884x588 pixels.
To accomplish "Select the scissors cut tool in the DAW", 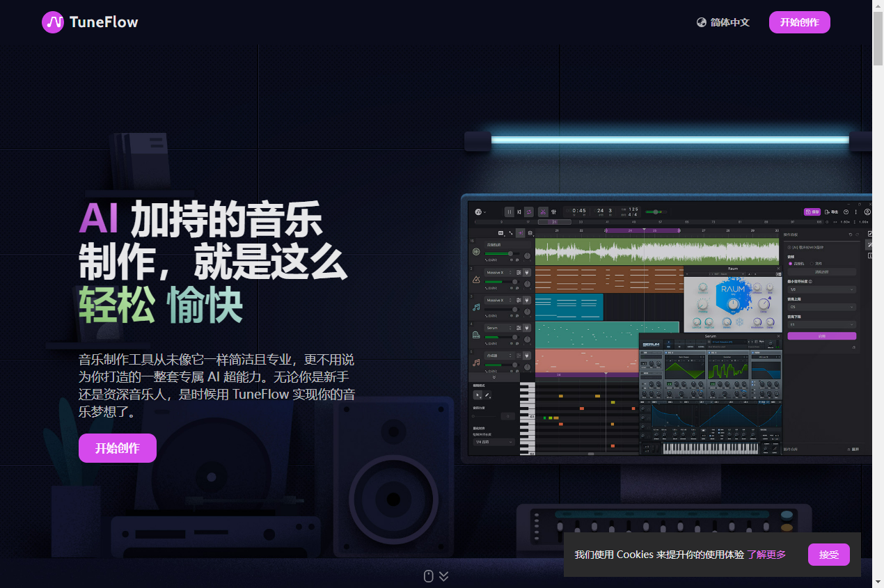I will [543, 212].
